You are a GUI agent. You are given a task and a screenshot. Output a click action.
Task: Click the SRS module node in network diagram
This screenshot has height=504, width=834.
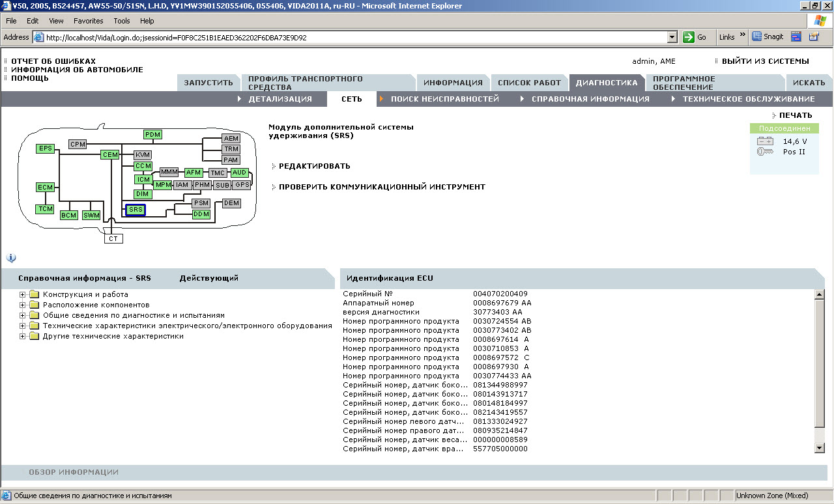tap(136, 210)
